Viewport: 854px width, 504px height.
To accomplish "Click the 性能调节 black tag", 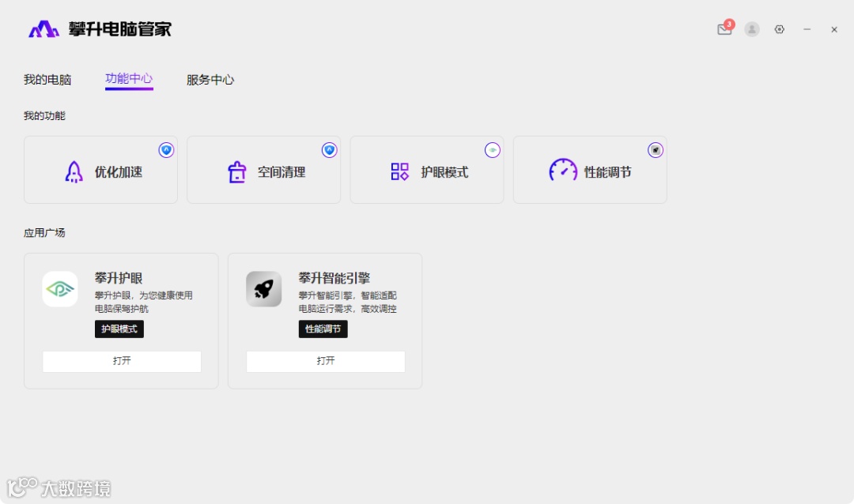I will click(x=323, y=329).
